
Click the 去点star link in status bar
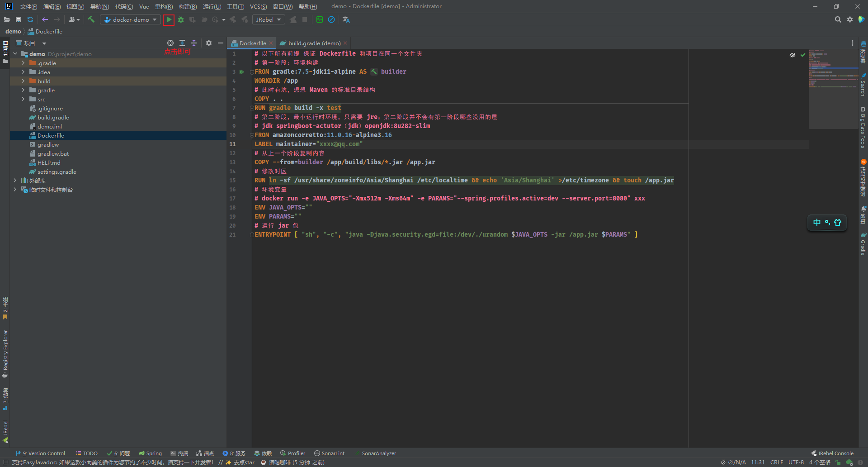pyautogui.click(x=244, y=462)
